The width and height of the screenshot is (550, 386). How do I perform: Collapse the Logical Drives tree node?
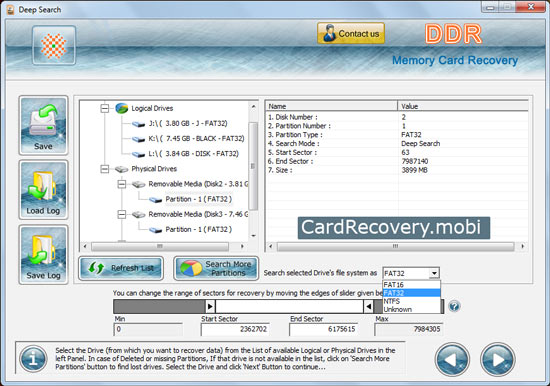(105, 108)
